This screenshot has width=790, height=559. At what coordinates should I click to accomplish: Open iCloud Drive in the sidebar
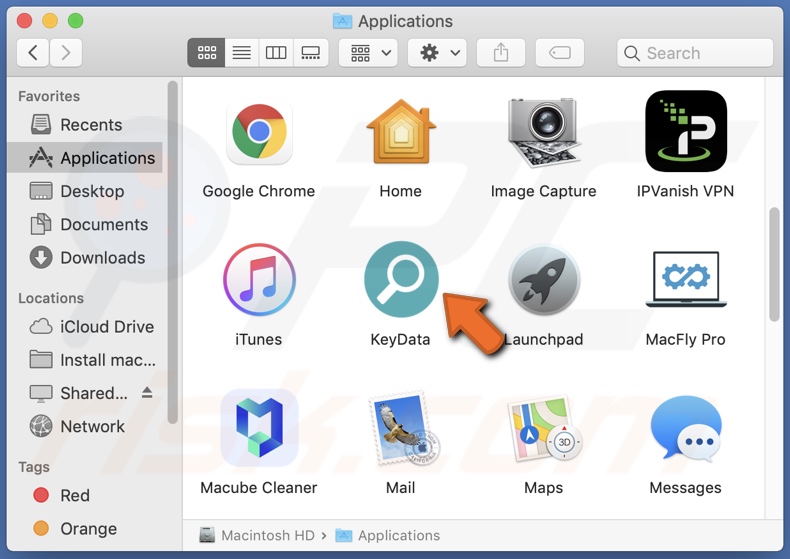pyautogui.click(x=85, y=327)
